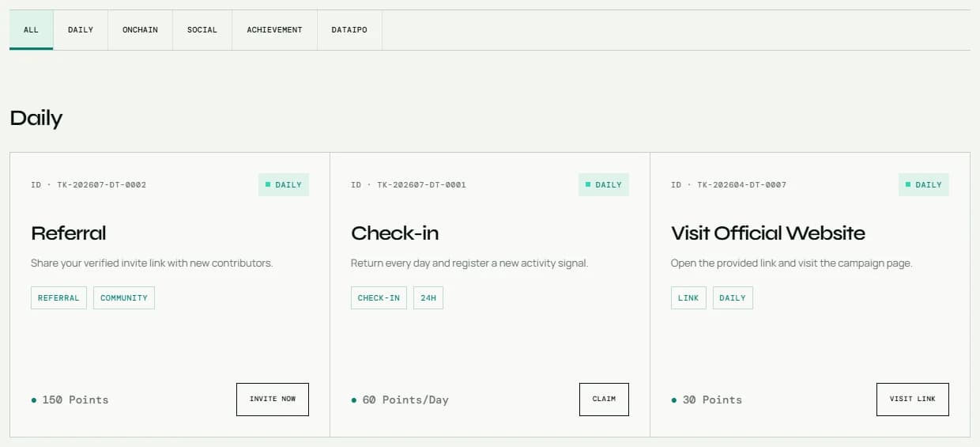
Task: Switch to the SOCIAL tab
Action: point(202,30)
